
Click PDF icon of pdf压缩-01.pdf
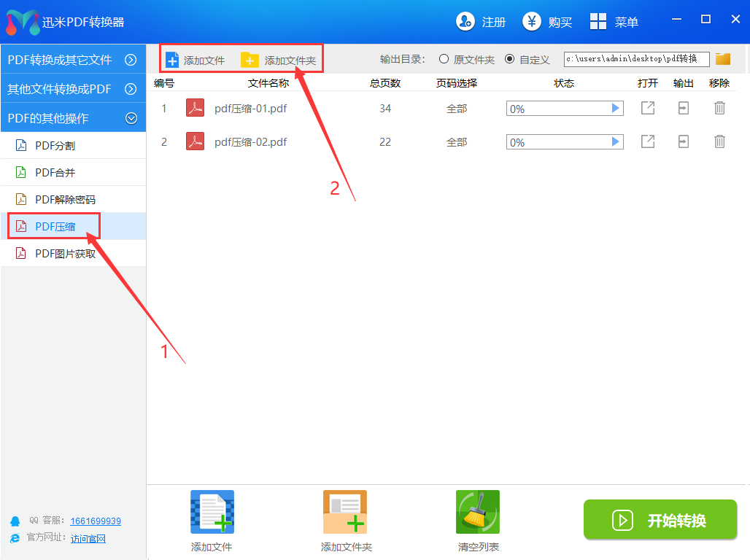(x=195, y=108)
